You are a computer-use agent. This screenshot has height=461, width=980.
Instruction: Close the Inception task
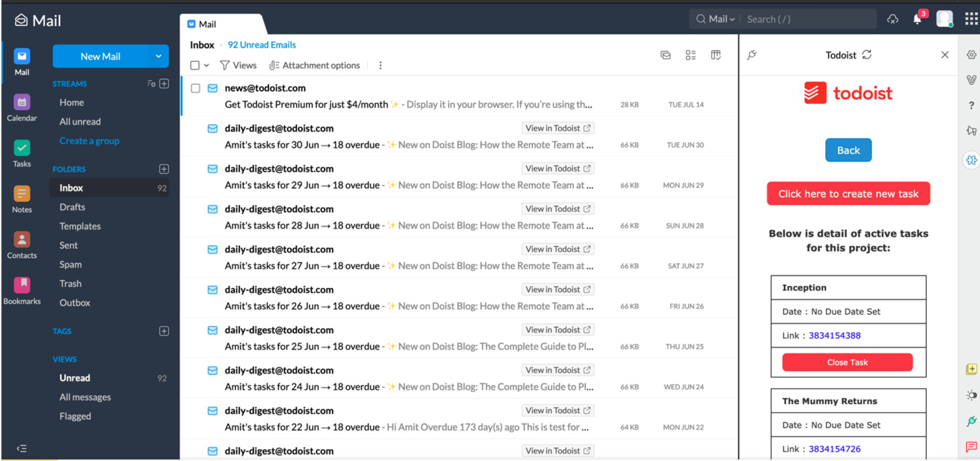pyautogui.click(x=847, y=362)
